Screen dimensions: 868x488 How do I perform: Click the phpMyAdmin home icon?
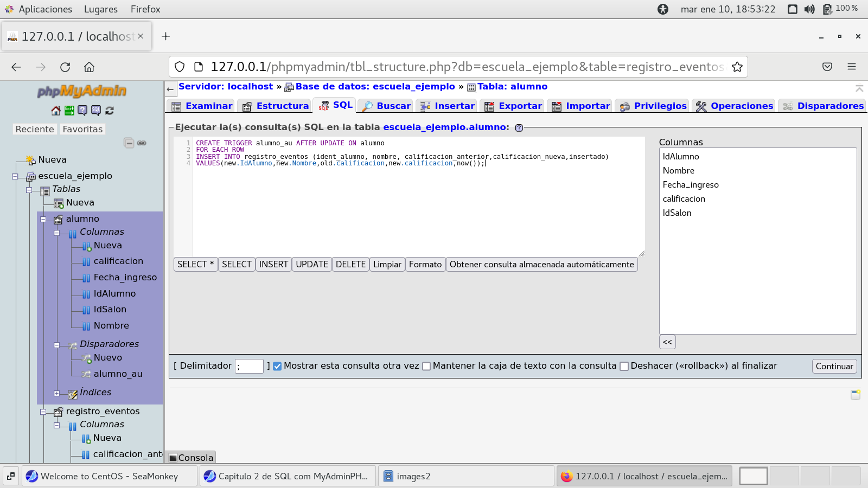[56, 111]
